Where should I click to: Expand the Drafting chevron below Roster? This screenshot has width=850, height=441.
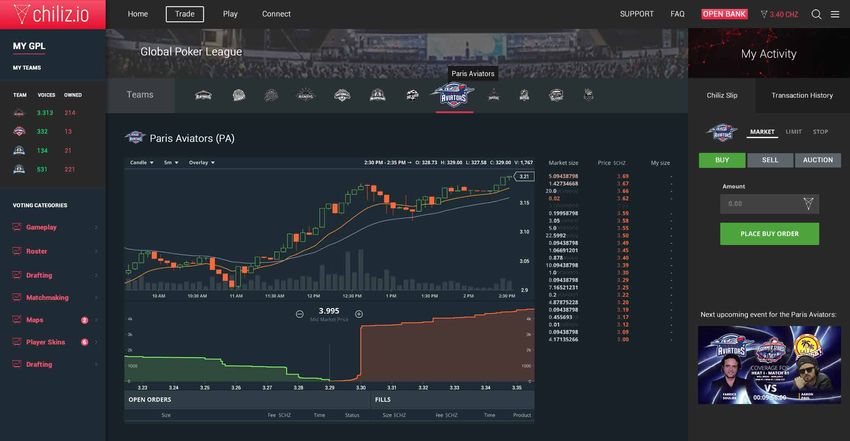96,275
